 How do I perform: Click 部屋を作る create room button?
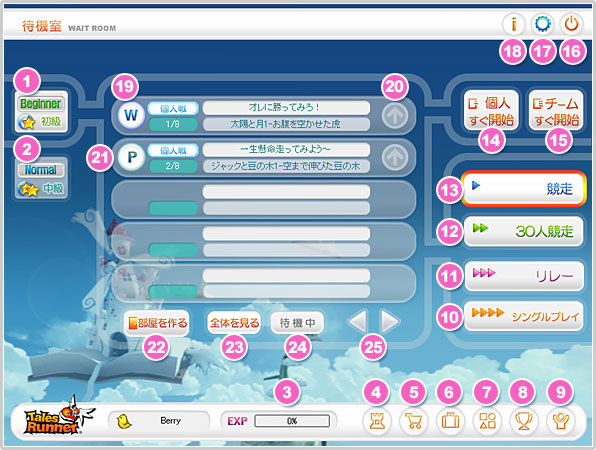[x=157, y=323]
